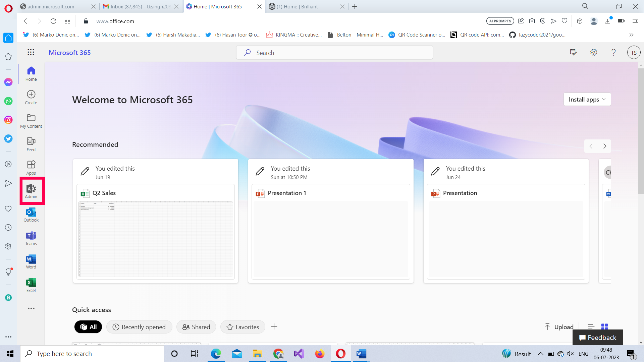Open WhatsApp in Opera sidebar

pos(8,101)
